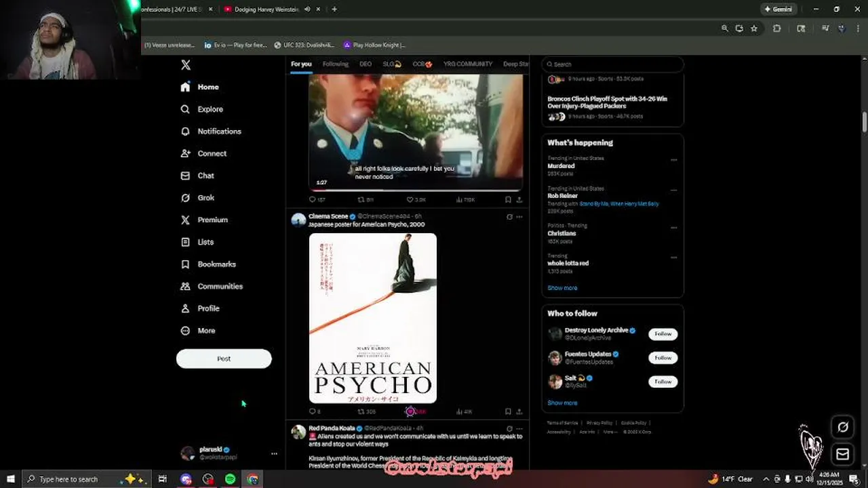Open Chat in sidebar
The width and height of the screenshot is (868, 488).
(197, 176)
